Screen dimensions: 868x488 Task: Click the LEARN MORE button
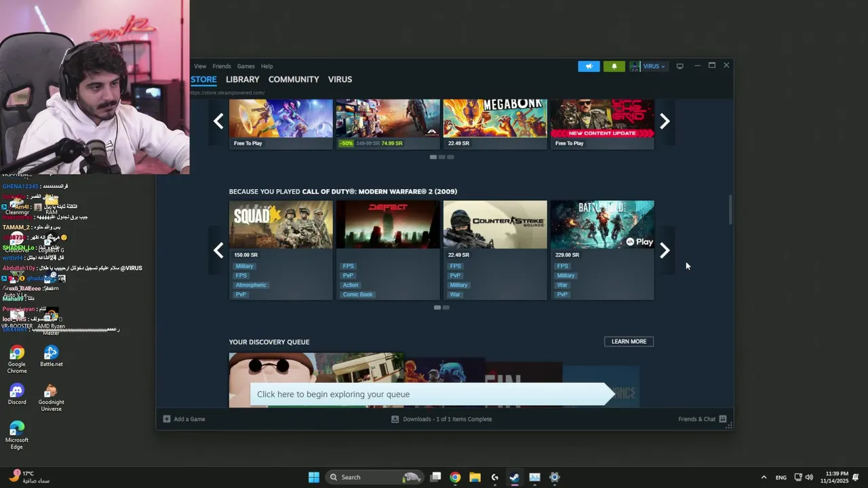(629, 342)
